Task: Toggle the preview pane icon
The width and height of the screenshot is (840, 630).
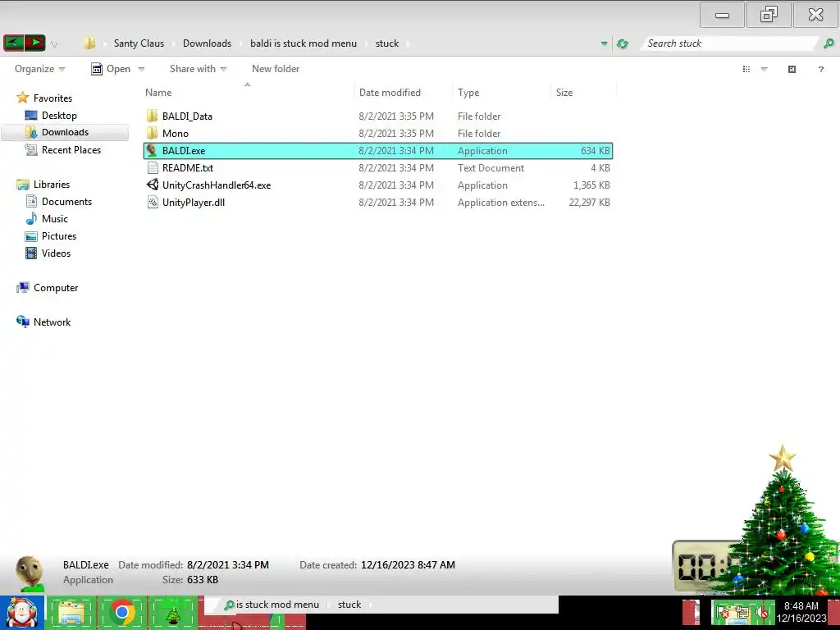Action: [x=792, y=69]
